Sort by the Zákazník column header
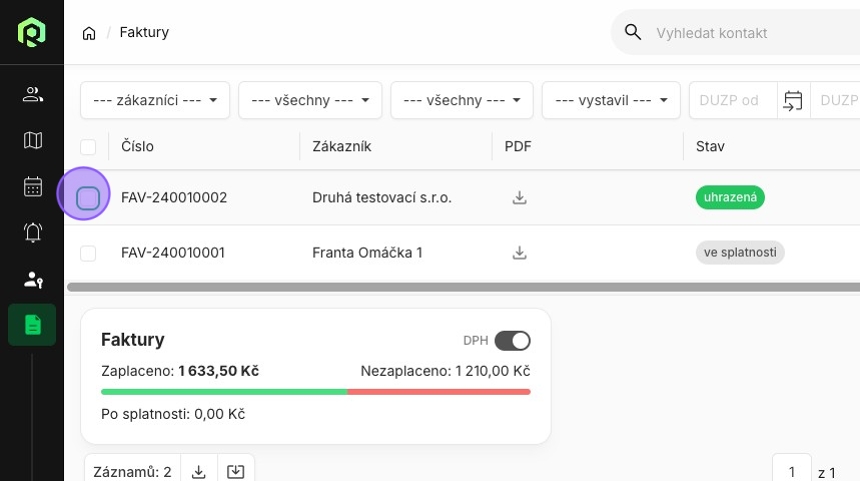The width and height of the screenshot is (860, 481). [x=342, y=147]
